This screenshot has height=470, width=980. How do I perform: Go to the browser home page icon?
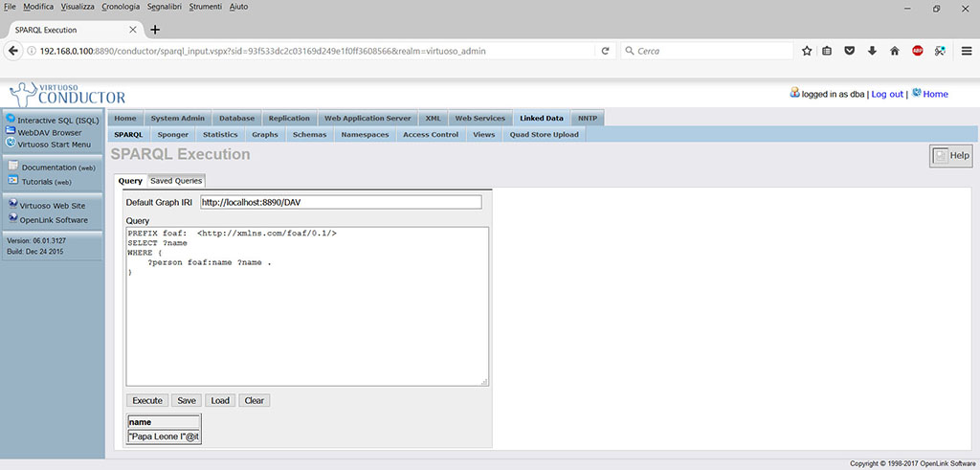coord(895,52)
